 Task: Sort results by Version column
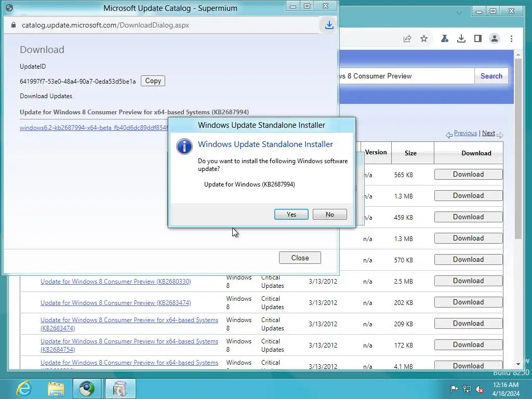click(376, 152)
